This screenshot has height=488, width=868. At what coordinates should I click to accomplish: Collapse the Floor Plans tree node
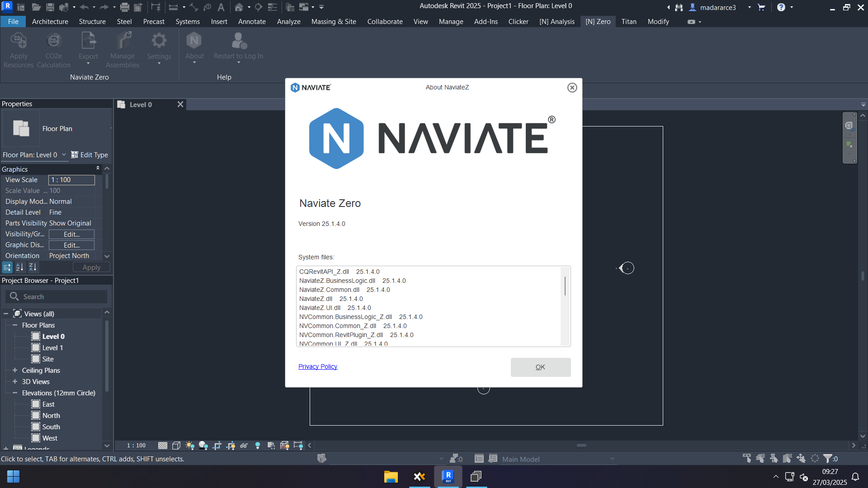click(15, 325)
